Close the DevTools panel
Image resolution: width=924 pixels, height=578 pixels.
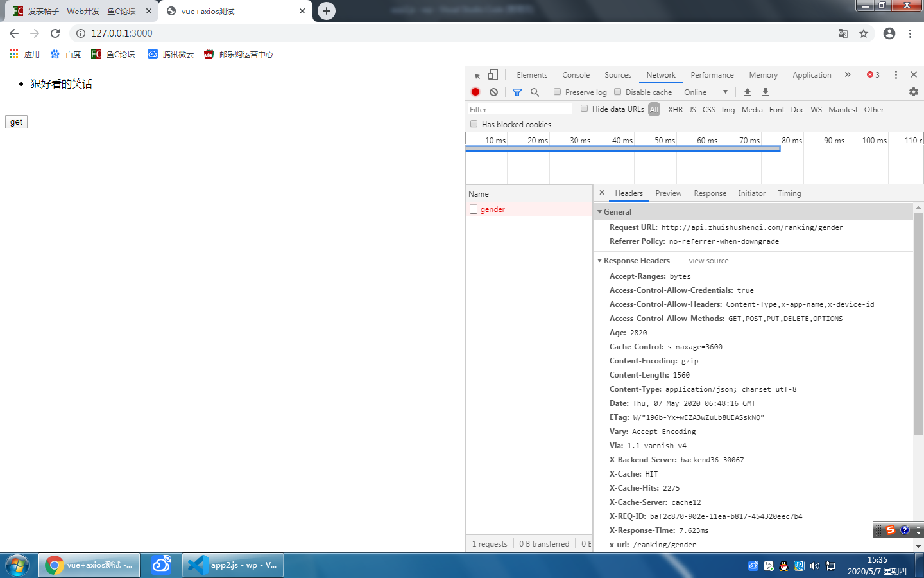914,74
